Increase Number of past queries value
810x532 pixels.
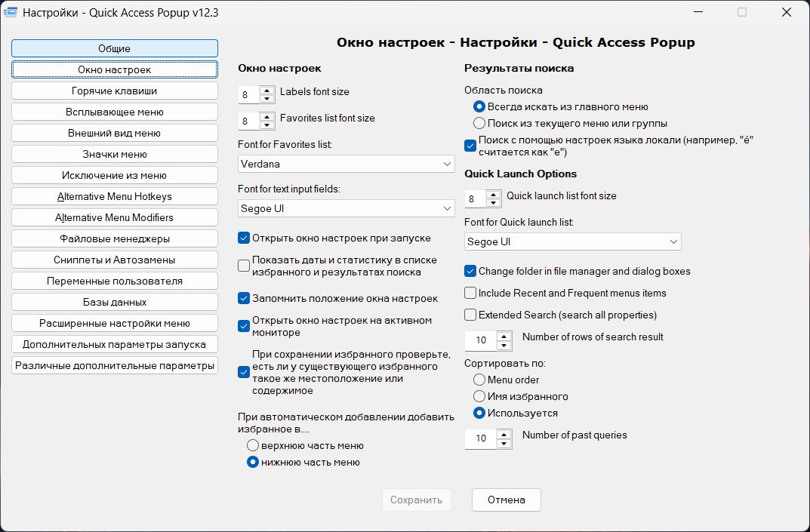pyautogui.click(x=504, y=434)
